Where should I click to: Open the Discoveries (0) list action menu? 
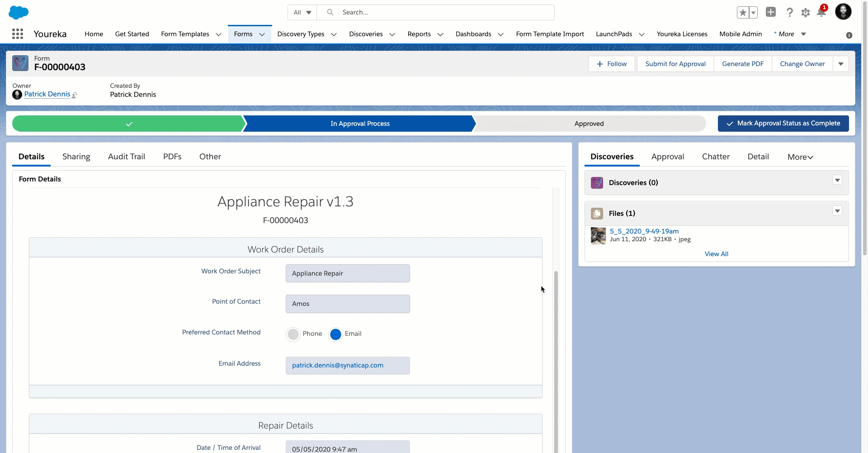(x=837, y=180)
